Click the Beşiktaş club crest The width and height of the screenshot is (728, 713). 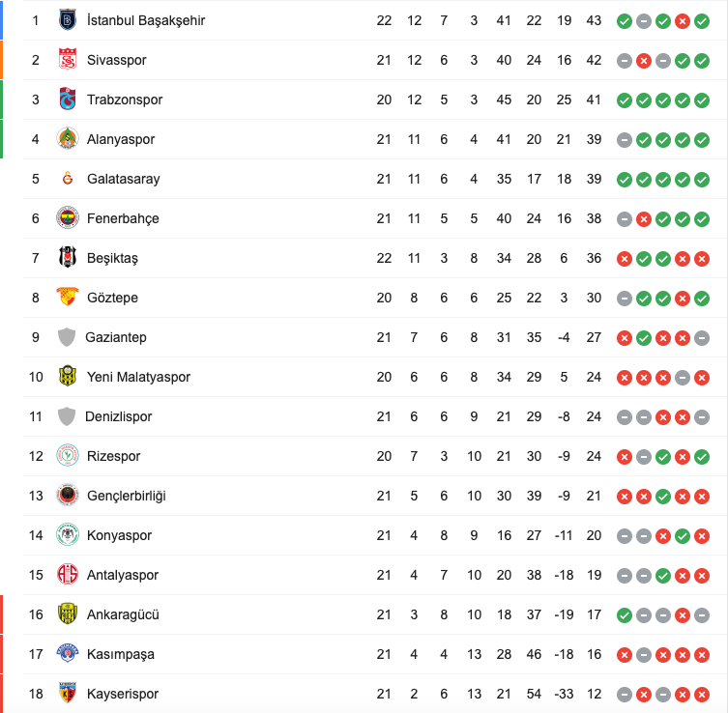pos(67,258)
